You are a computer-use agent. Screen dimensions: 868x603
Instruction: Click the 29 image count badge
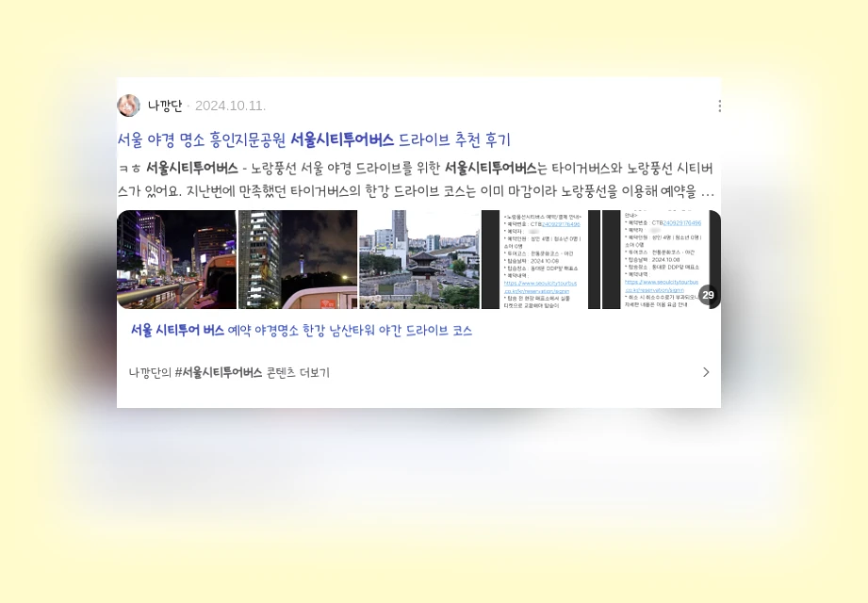point(708,295)
